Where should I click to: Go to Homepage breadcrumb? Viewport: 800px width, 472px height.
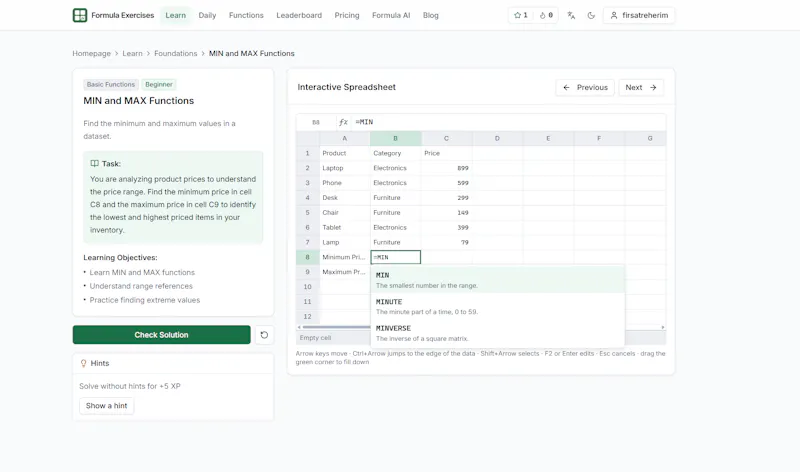click(x=91, y=53)
